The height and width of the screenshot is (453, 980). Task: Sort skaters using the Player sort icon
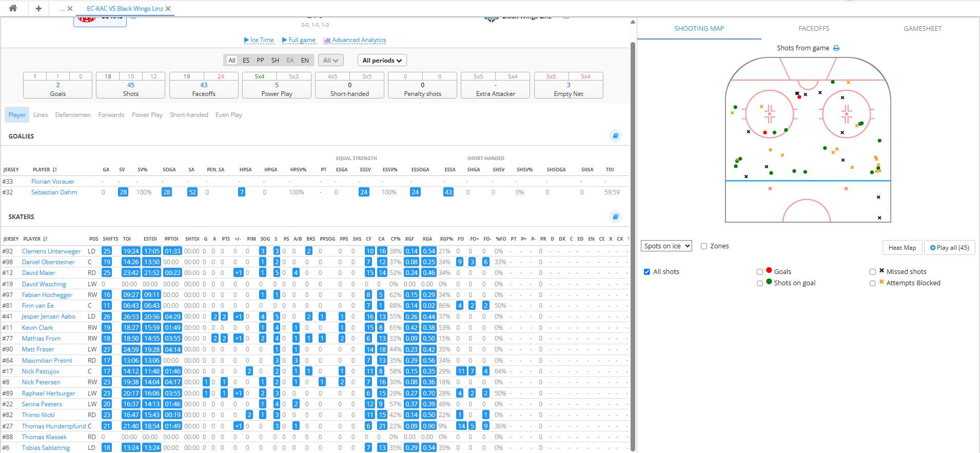click(x=45, y=239)
